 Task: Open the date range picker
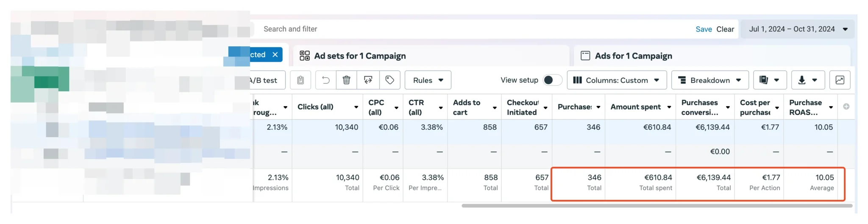pos(797,29)
